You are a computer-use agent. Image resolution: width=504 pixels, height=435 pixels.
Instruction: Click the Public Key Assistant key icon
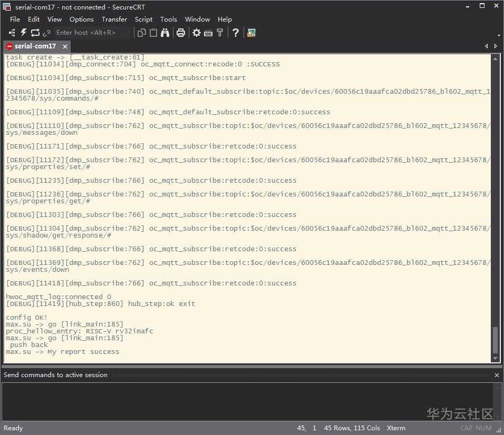pos(220,33)
